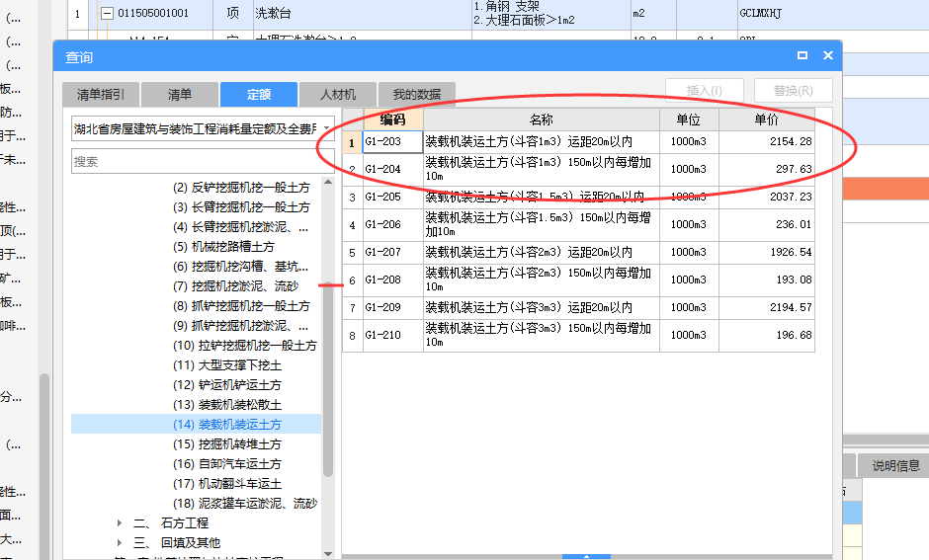Switch to the 清单指引 tab
Image resolution: width=929 pixels, height=560 pixels.
point(101,94)
